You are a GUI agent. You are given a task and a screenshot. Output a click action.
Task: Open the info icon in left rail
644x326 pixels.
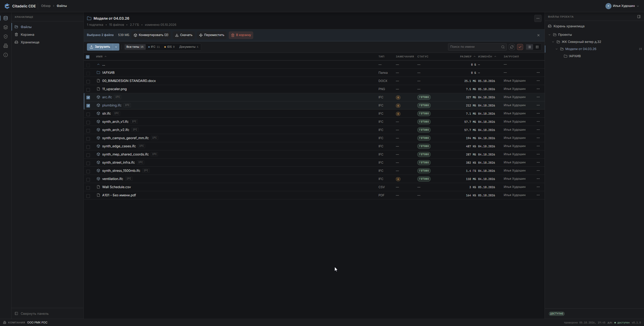coord(6,55)
